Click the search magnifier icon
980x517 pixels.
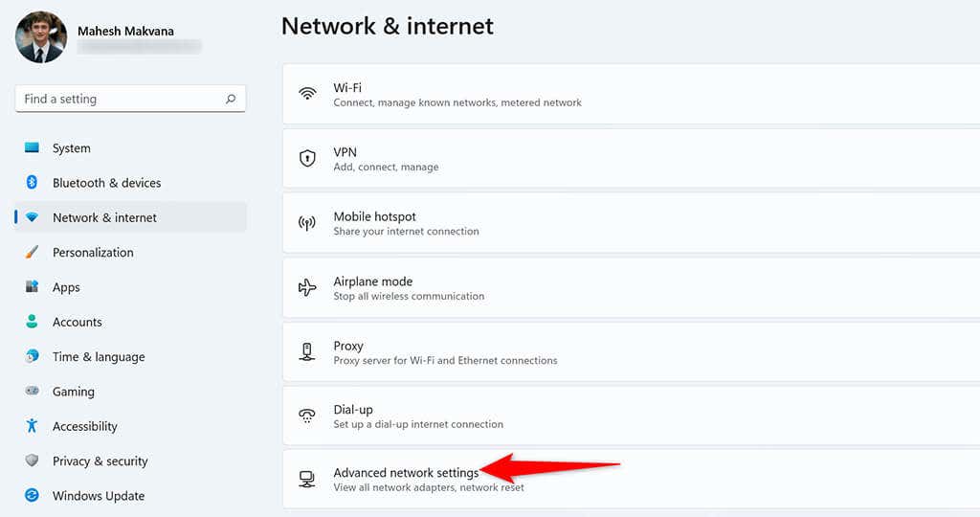(231, 99)
